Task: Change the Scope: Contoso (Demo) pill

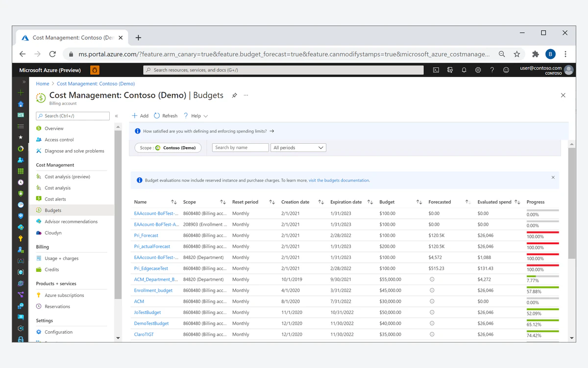Action: pyautogui.click(x=168, y=148)
